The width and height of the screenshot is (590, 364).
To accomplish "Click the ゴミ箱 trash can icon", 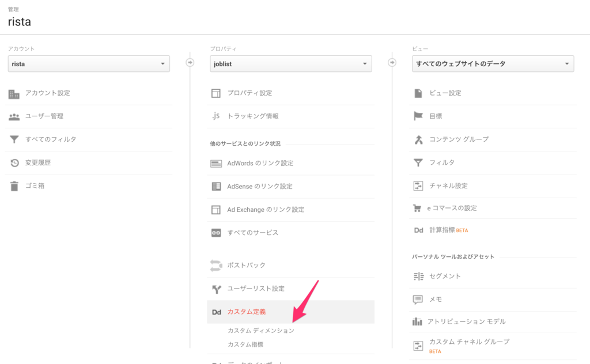I will point(14,186).
